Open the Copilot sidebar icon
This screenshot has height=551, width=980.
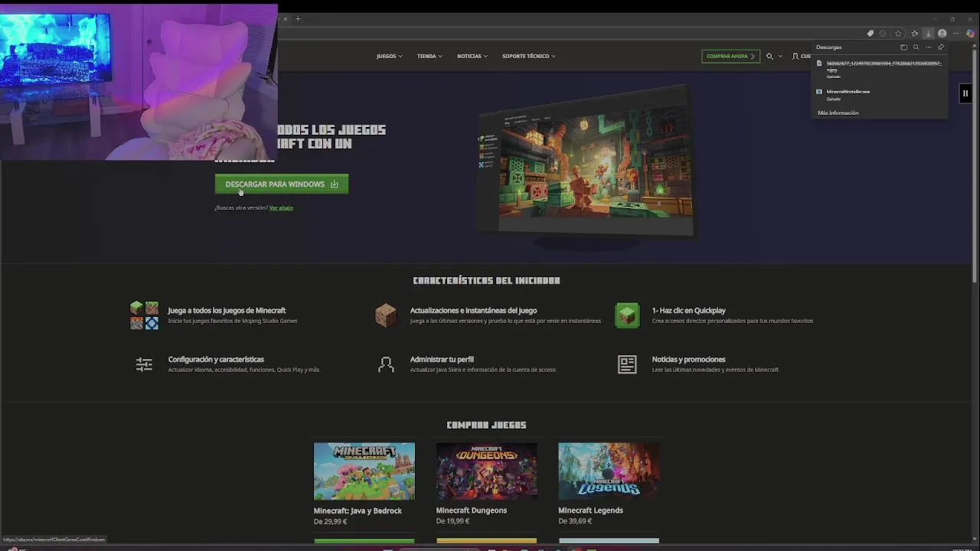pyautogui.click(x=970, y=34)
